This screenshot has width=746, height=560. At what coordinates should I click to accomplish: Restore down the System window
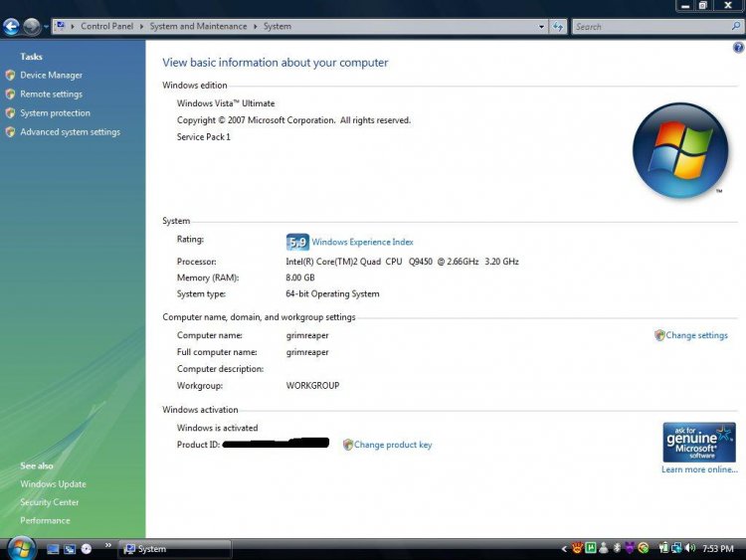[x=702, y=6]
